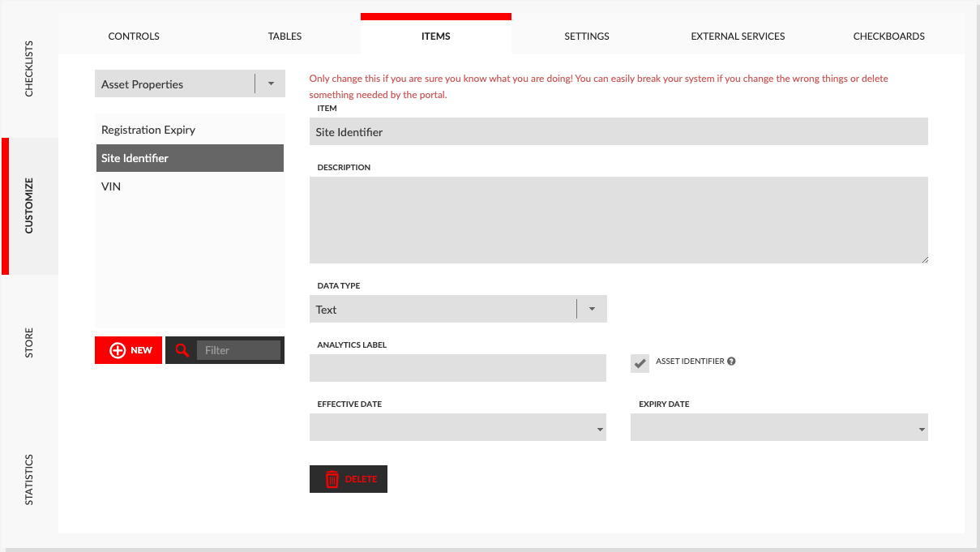Image resolution: width=980 pixels, height=552 pixels.
Task: Select VIN in the items list
Action: 190,186
